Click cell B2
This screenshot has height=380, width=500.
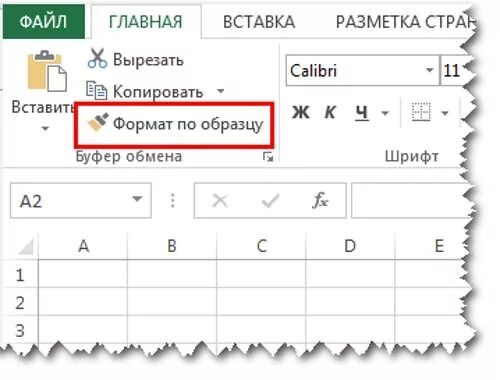(172, 302)
